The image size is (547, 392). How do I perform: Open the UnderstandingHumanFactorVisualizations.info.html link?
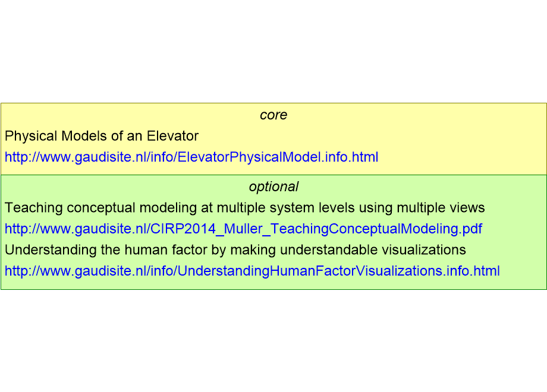click(x=252, y=271)
